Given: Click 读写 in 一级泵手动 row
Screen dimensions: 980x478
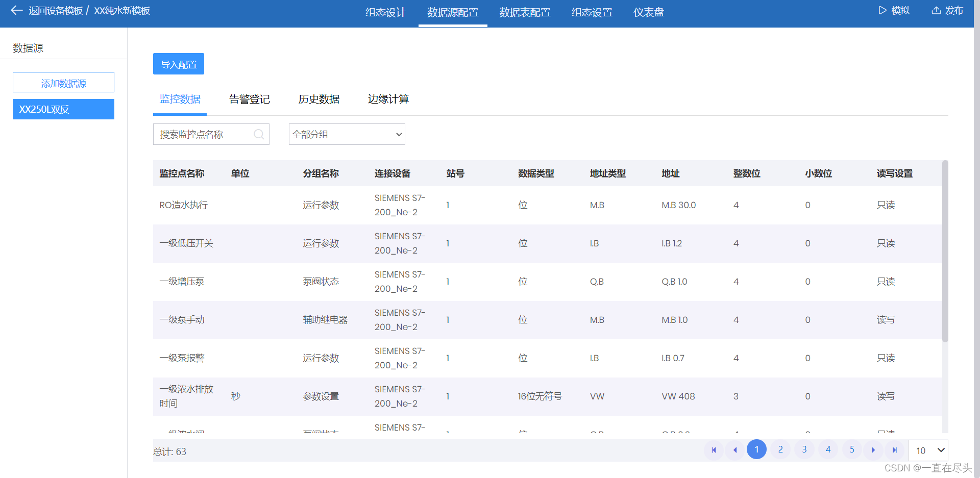Looking at the screenshot, I should (886, 320).
